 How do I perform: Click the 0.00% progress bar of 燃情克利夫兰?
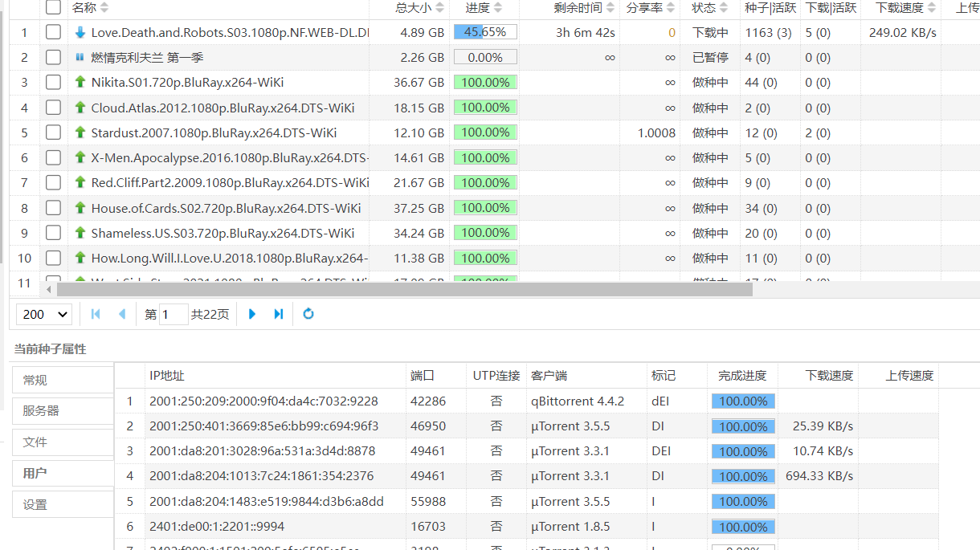pos(485,58)
